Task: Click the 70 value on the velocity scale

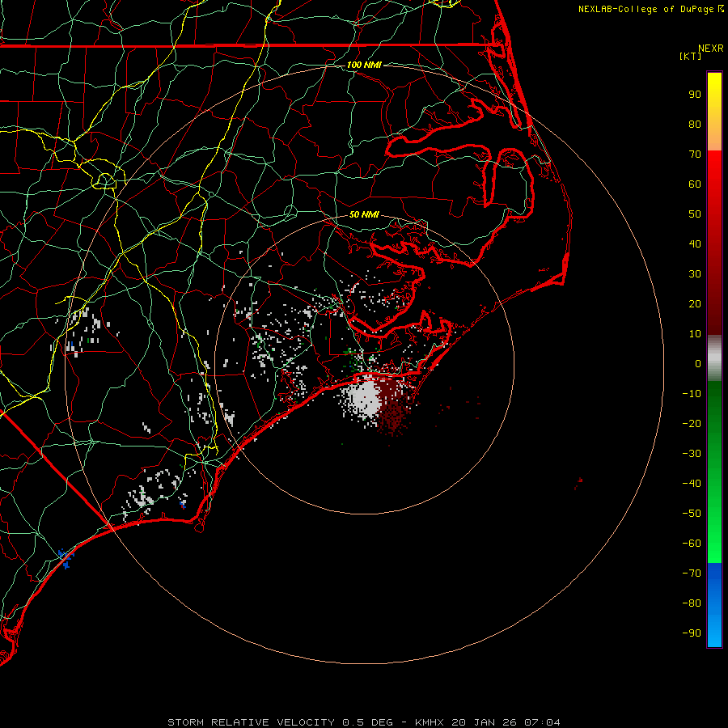Action: coord(695,154)
